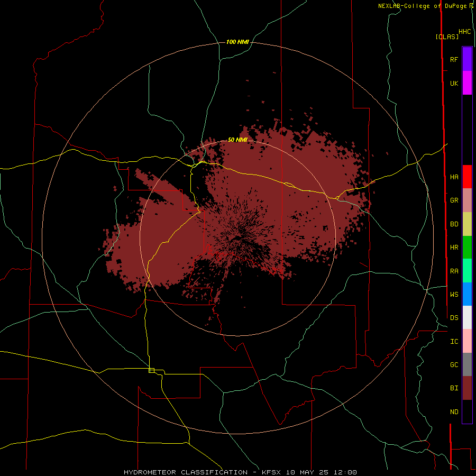Click the RF legend label
Screen dimensions: 476x476
(454, 59)
